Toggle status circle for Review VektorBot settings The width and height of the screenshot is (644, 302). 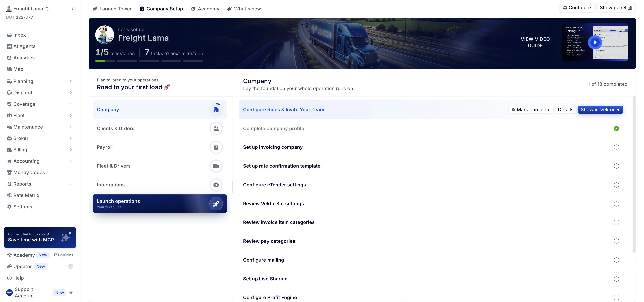616,204
